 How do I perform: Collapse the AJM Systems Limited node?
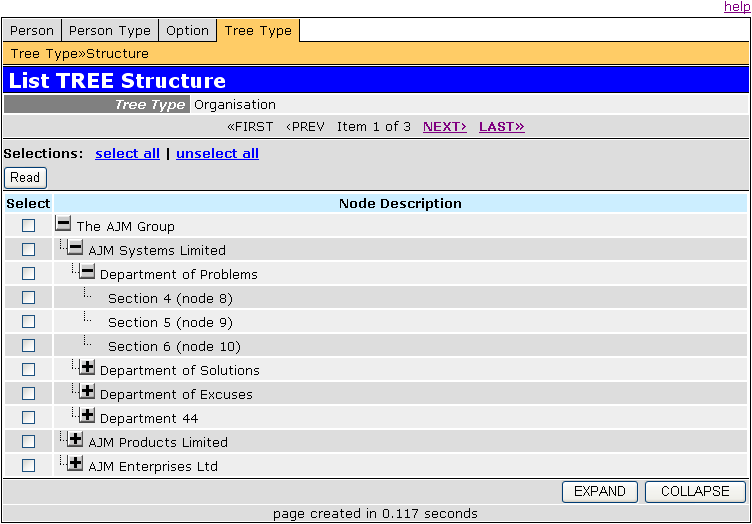point(75,248)
